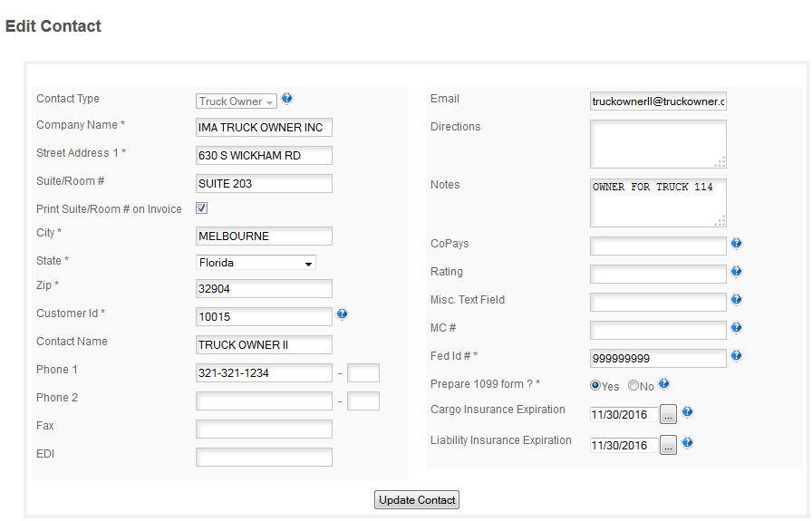Open CoPays help icon
This screenshot has height=521, width=812.
pyautogui.click(x=736, y=244)
